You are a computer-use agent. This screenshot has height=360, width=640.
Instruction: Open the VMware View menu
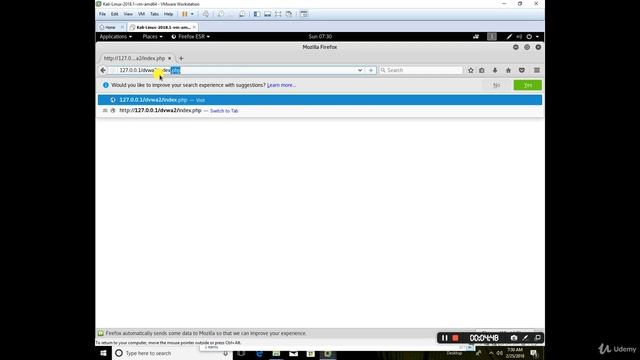128,14
